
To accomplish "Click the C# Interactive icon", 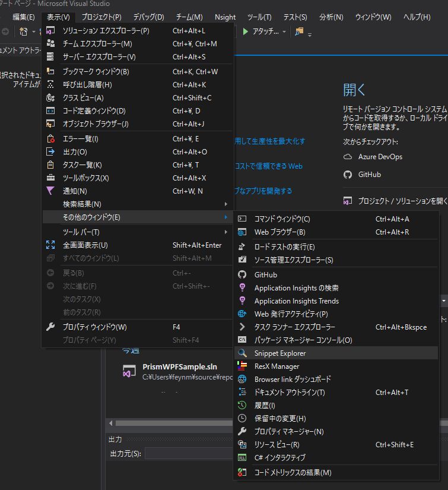I will (x=242, y=457).
